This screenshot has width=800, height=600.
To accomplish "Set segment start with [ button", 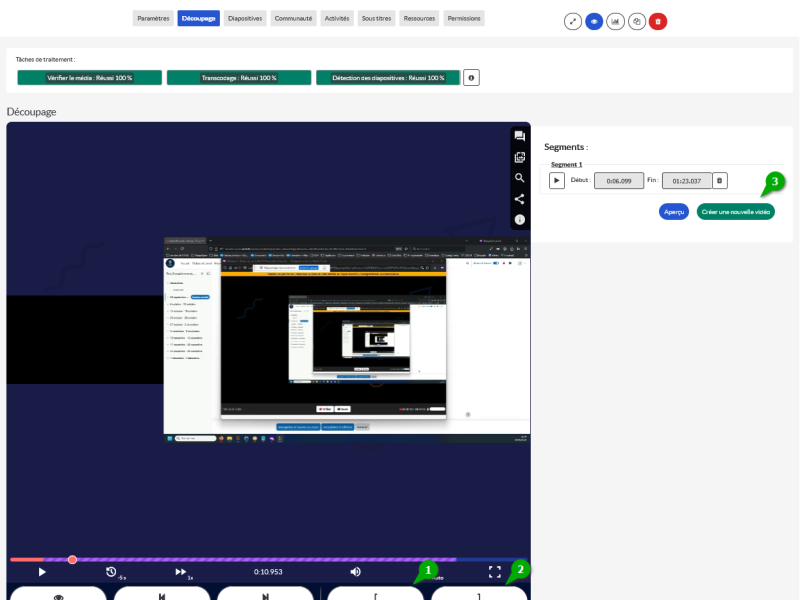I will 375,594.
